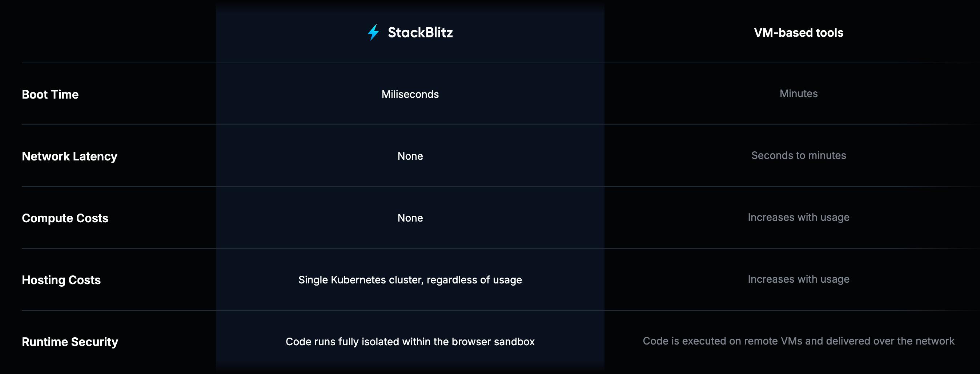Screen dimensions: 980x374
Task: Click the browser sandbox isolation description
Action: (x=410, y=342)
